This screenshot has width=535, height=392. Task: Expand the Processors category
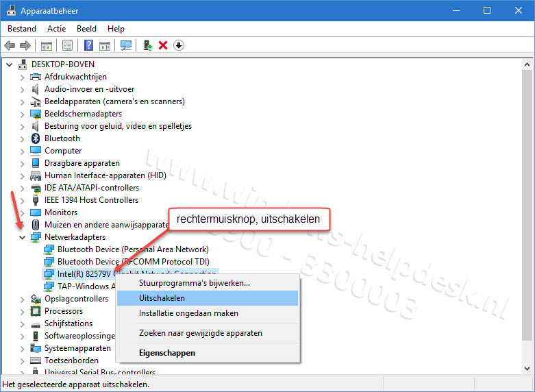pyautogui.click(x=22, y=311)
